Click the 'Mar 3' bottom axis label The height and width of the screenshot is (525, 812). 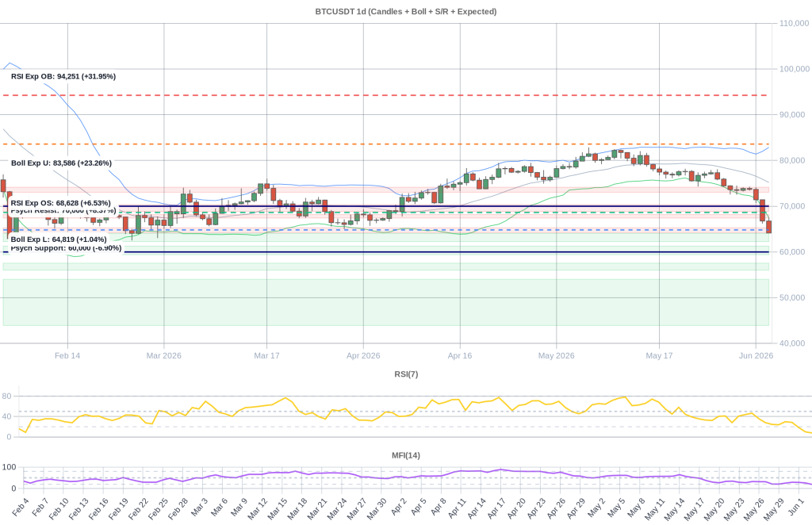(199, 508)
